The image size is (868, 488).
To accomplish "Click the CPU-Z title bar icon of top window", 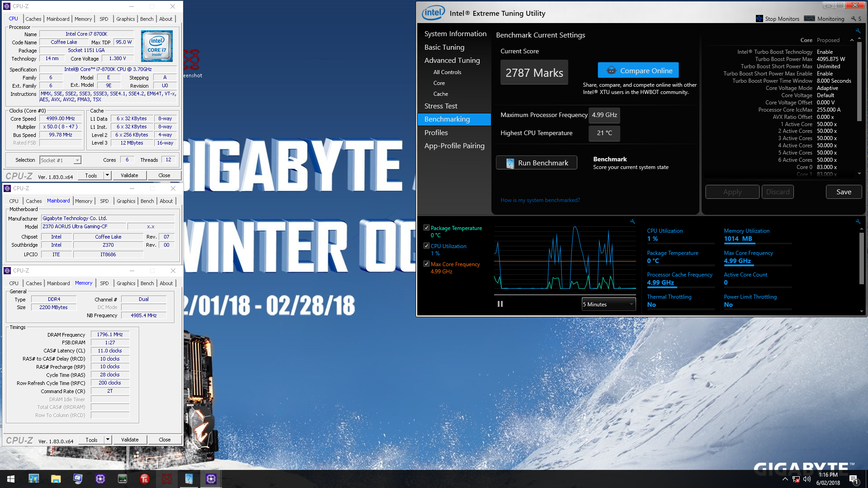I will pos(7,6).
